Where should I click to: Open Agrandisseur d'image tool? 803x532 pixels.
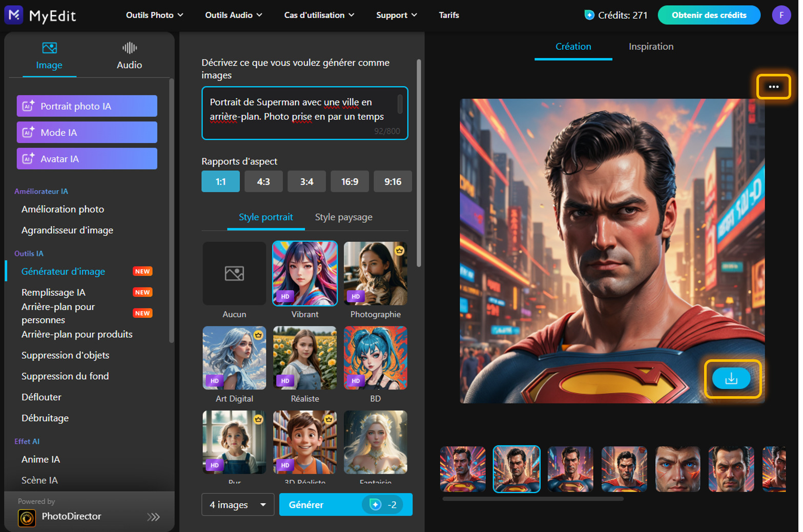(x=67, y=230)
